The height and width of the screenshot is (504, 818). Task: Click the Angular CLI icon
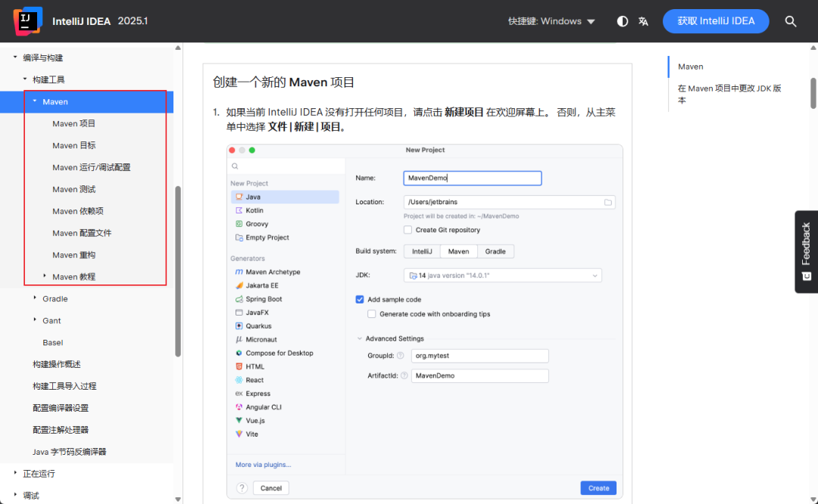pyautogui.click(x=239, y=408)
